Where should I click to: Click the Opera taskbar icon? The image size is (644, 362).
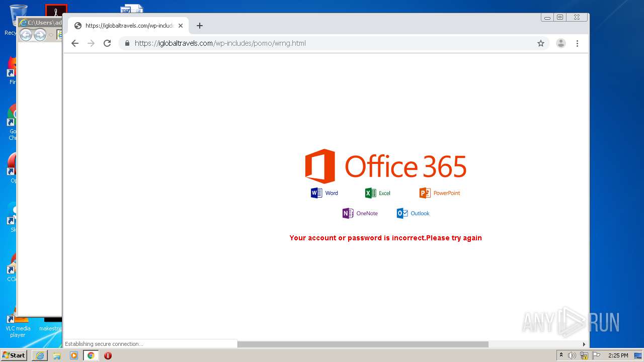tap(108, 355)
